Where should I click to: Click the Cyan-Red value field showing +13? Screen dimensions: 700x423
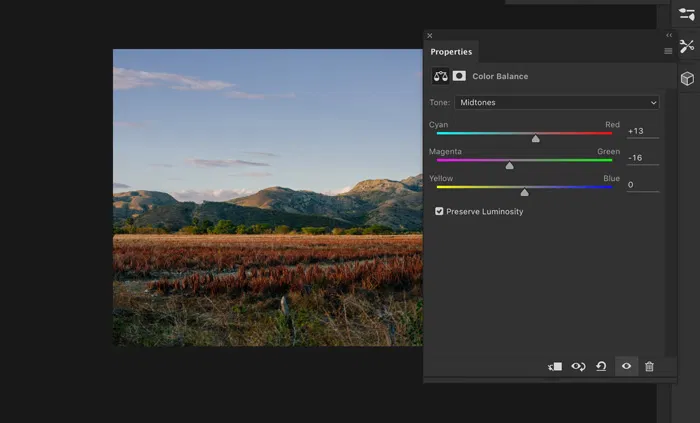click(x=642, y=131)
